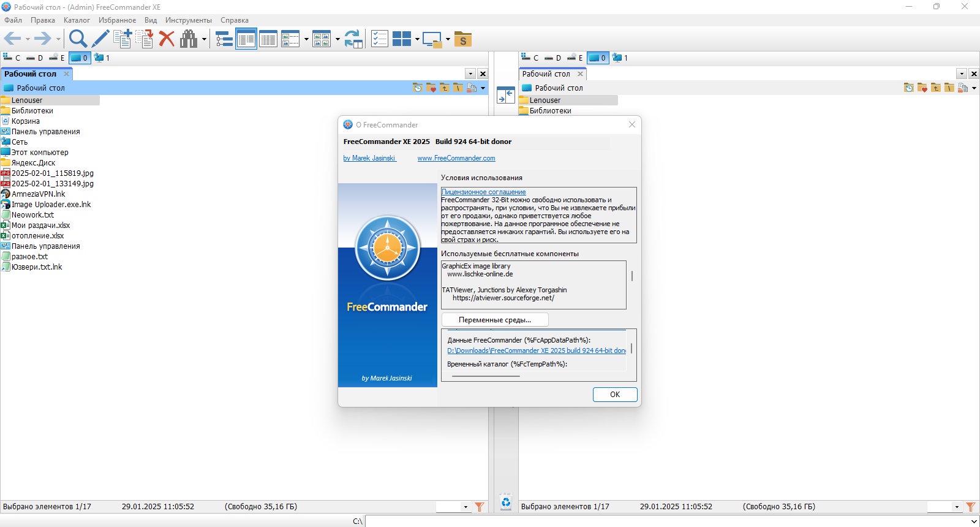Open the Правка menu

coord(43,20)
